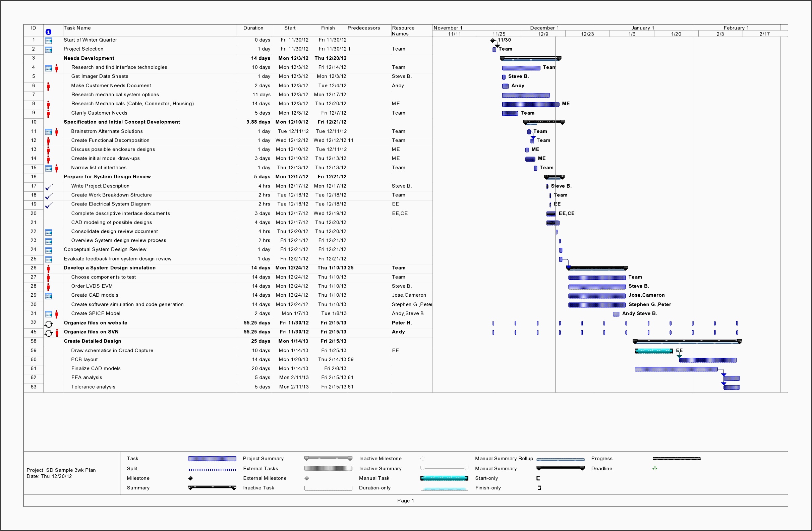Click the recurring task icon on "Organize files on website"
Image resolution: width=812 pixels, height=531 pixels.
pyautogui.click(x=49, y=323)
